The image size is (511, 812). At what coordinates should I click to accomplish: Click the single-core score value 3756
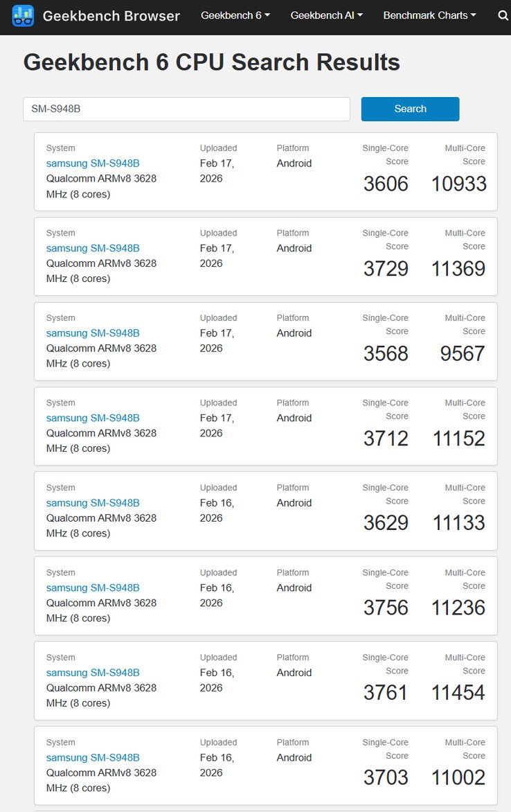click(386, 608)
